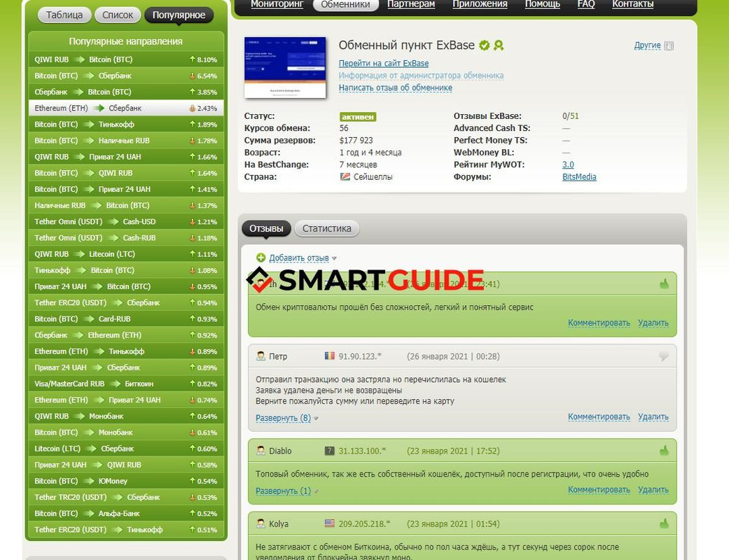Click the arrow in Ethereum (ETH) to Сбербанк row
The image size is (729, 560).
(99, 108)
